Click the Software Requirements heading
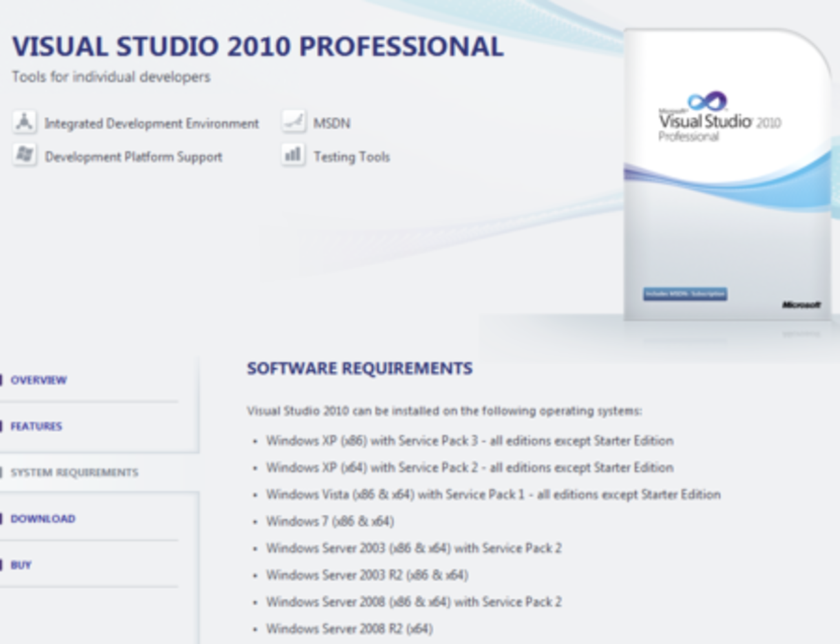 point(360,368)
